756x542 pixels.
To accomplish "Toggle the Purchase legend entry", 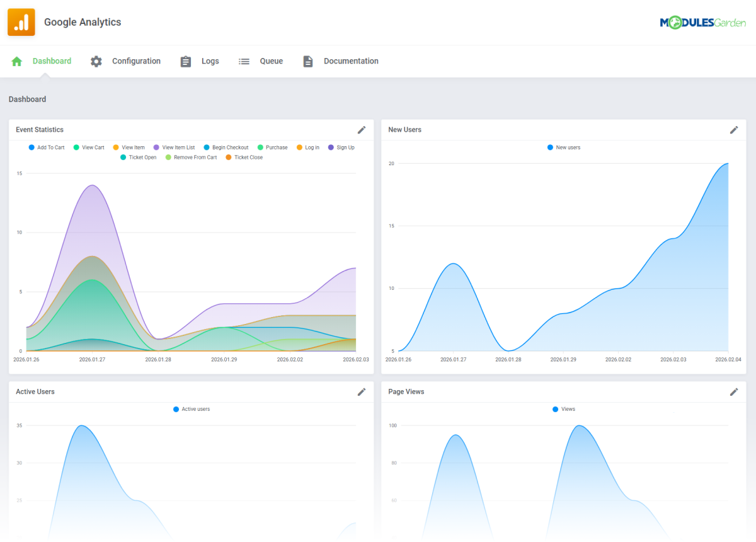I will pyautogui.click(x=272, y=147).
